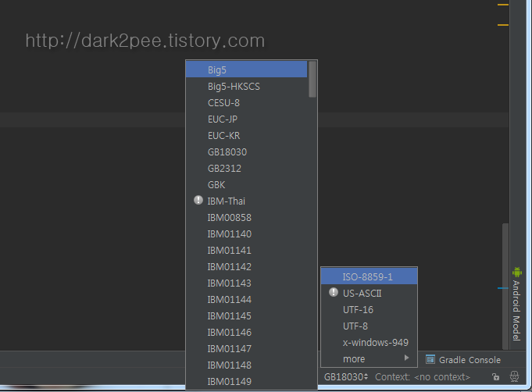Image resolution: width=532 pixels, height=392 pixels.
Task: Click the encoding list scrollbar thumb
Action: 312,80
